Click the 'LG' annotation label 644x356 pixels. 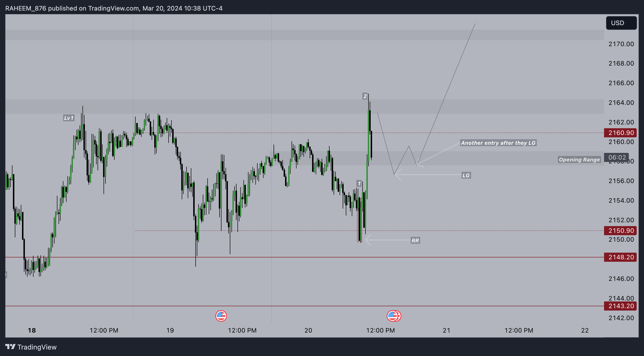pos(466,175)
